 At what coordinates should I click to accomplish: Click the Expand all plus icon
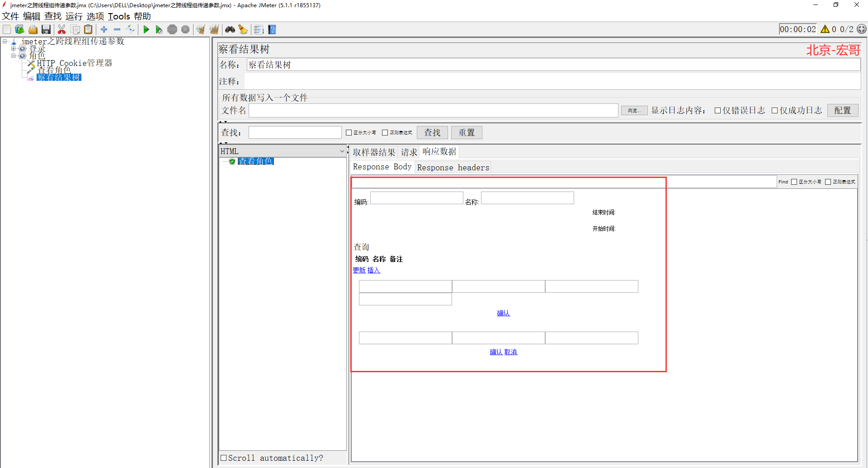[x=104, y=29]
